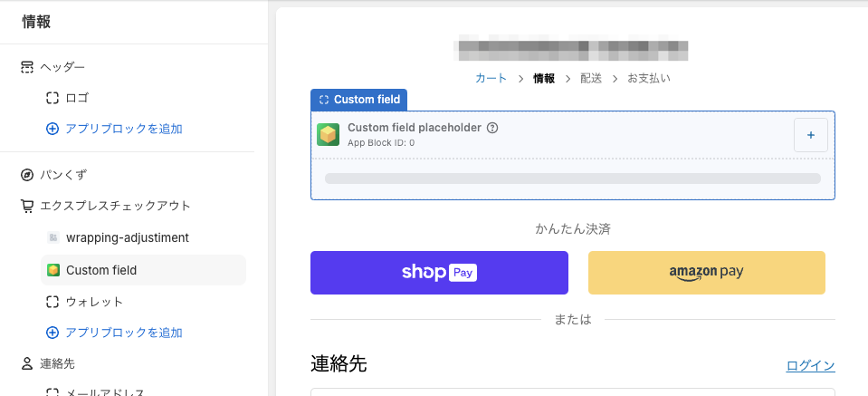This screenshot has width=868, height=396.
Task: Click the header section icon
Action: (x=27, y=67)
